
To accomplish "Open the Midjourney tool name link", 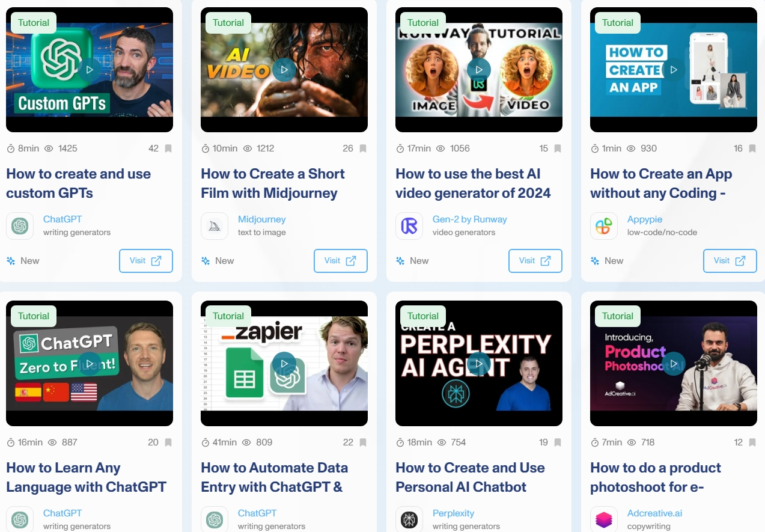I will [x=261, y=219].
